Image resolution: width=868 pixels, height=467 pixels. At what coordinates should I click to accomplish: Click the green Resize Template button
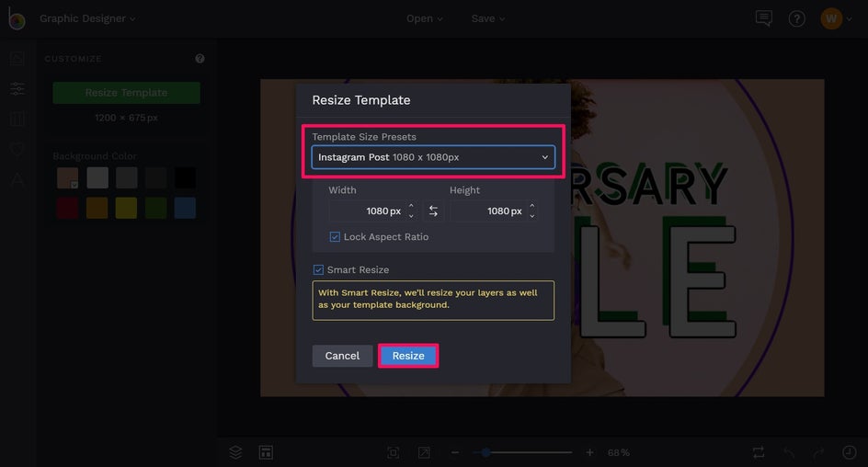[126, 93]
